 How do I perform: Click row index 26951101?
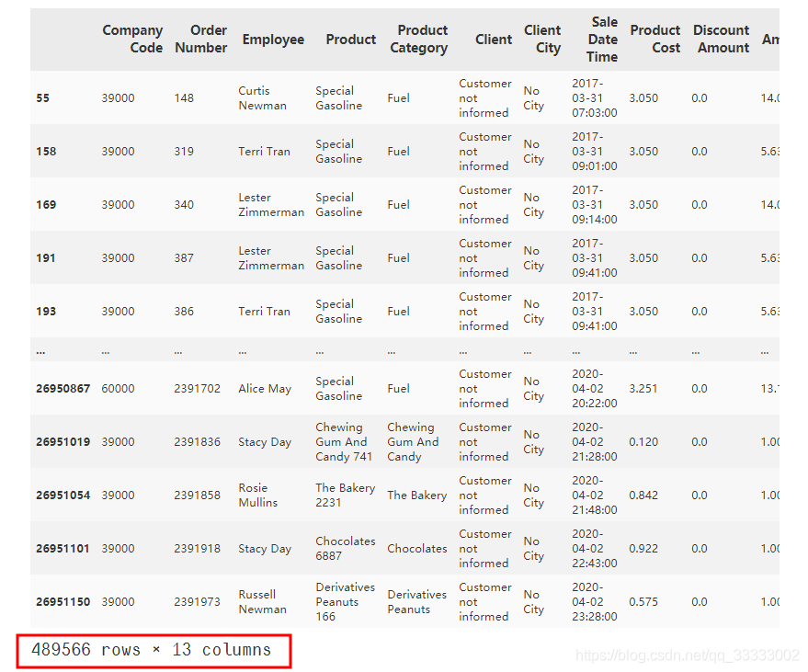pyautogui.click(x=63, y=549)
